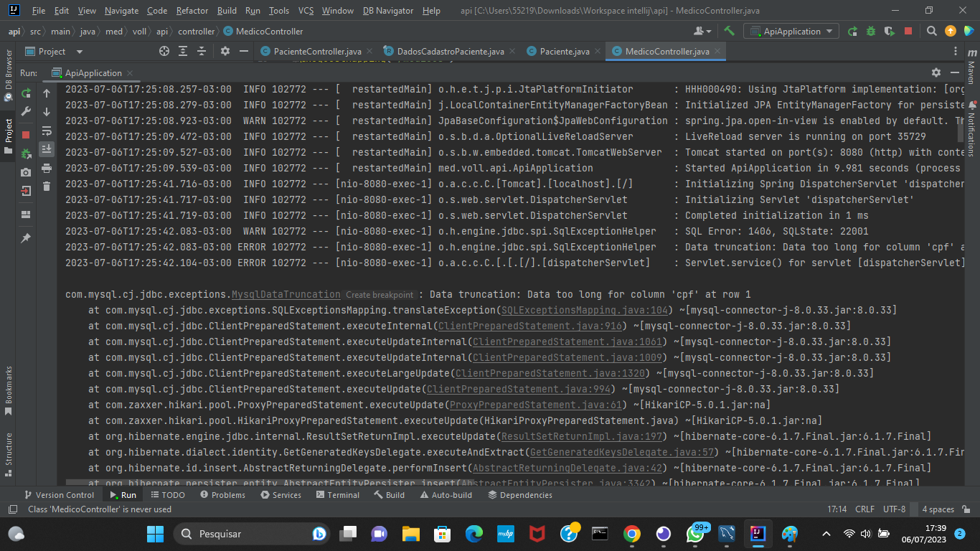Open Project panel gear options
The image size is (980, 551).
(225, 51)
